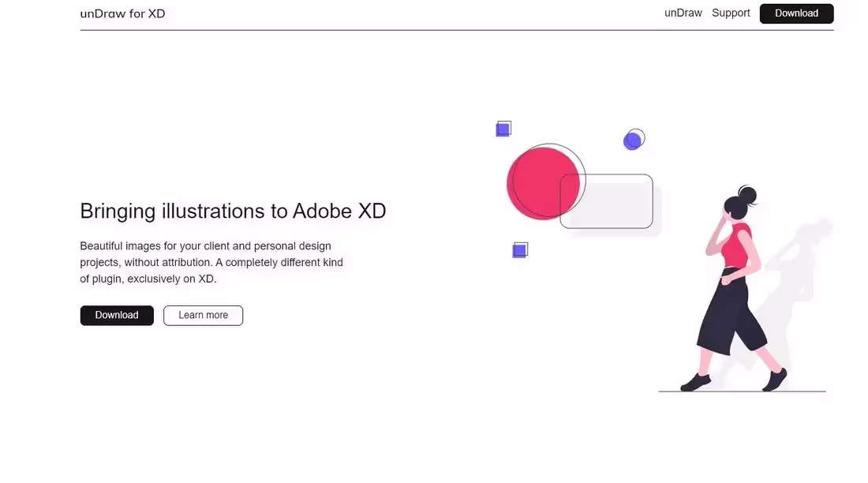Viewport: 868px width, 483px height.
Task: Click the lower purple square shape
Action: 519,250
